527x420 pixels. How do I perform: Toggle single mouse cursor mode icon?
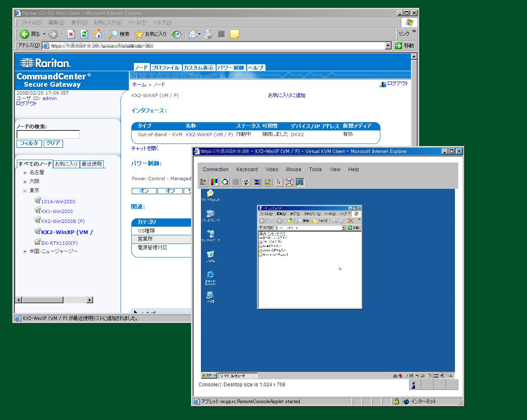[x=279, y=182]
